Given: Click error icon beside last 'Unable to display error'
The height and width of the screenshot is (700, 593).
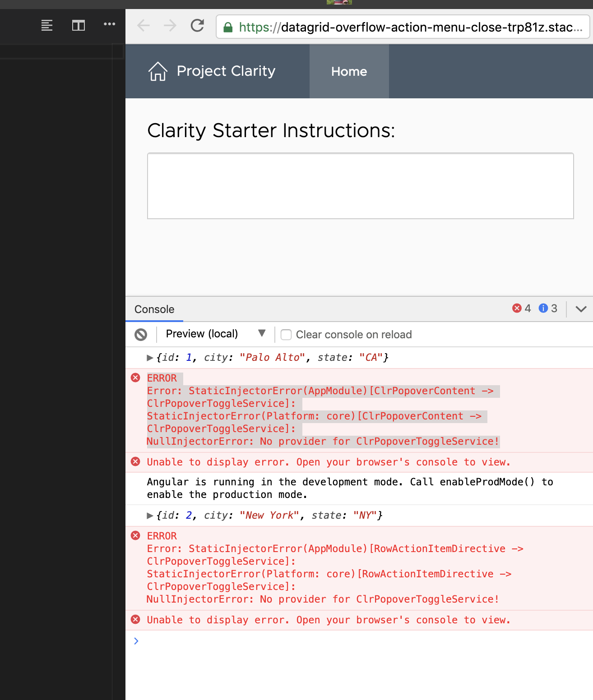Looking at the screenshot, I should (x=135, y=619).
